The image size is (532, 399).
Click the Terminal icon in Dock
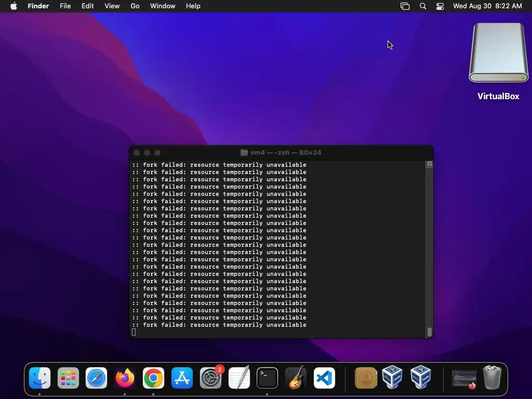[267, 378]
